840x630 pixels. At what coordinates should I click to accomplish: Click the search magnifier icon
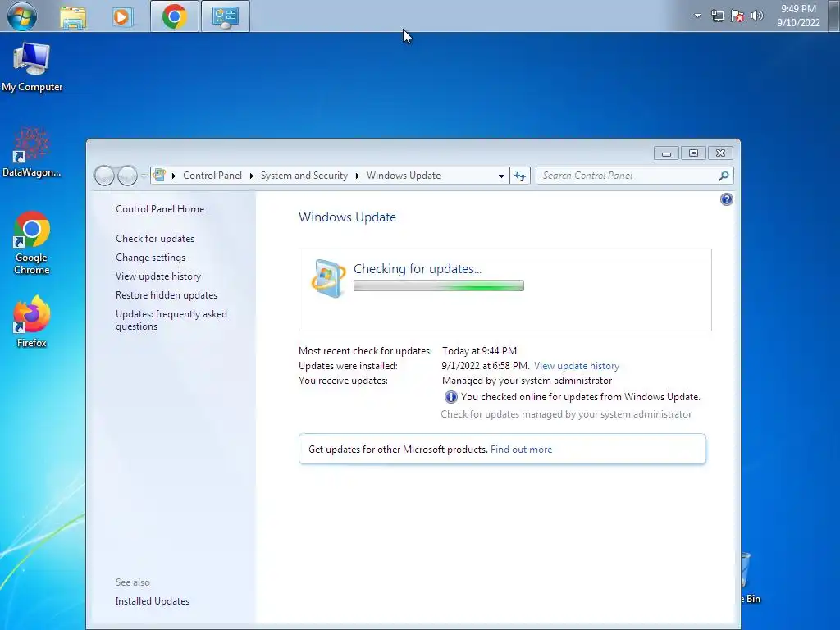(x=724, y=176)
